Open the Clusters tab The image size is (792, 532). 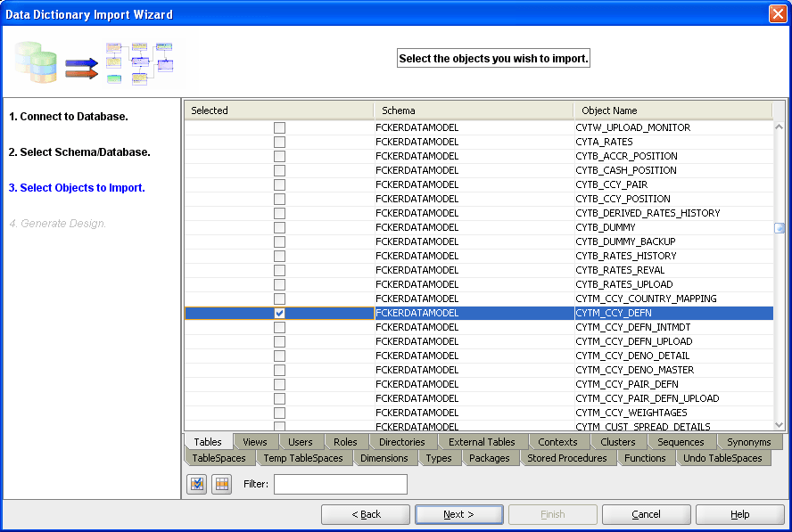(x=618, y=442)
